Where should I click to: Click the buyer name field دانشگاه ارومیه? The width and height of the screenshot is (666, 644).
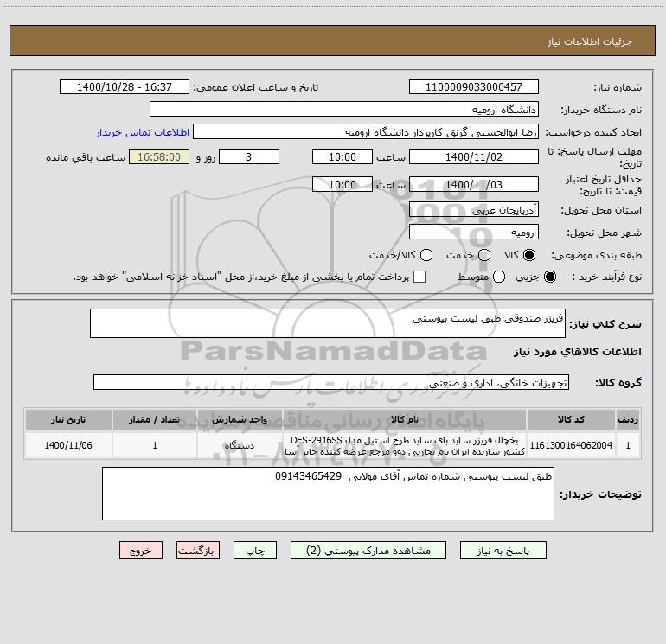(x=344, y=109)
